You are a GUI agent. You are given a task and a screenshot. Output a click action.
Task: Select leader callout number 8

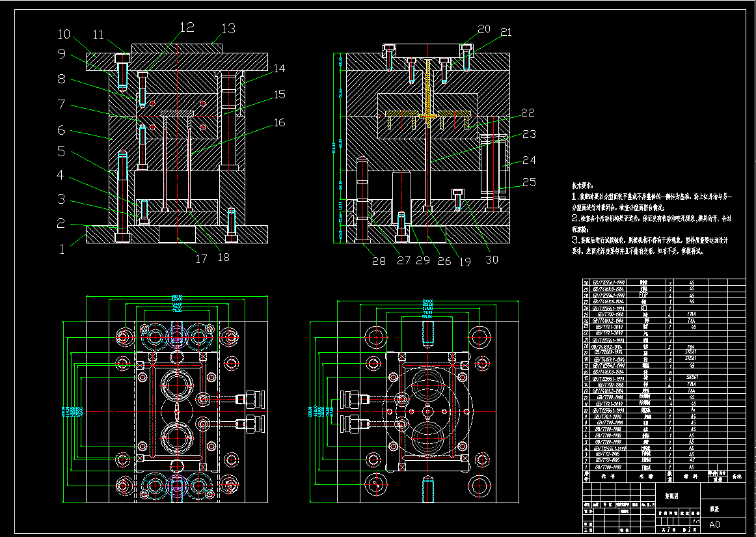61,79
